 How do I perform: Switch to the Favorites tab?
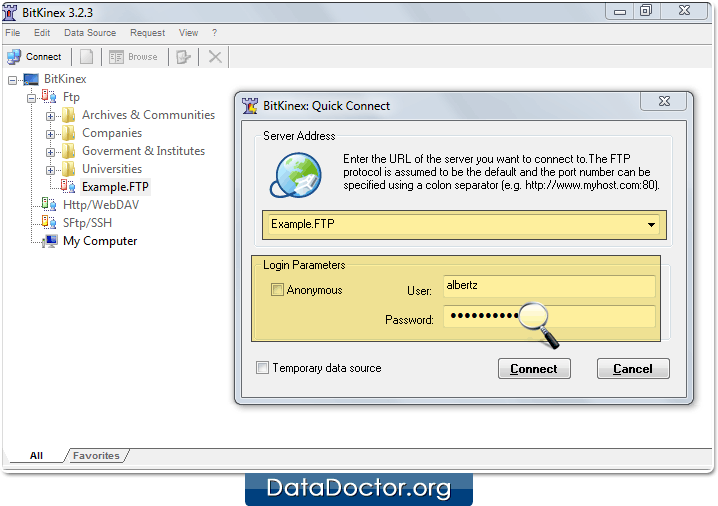96,456
